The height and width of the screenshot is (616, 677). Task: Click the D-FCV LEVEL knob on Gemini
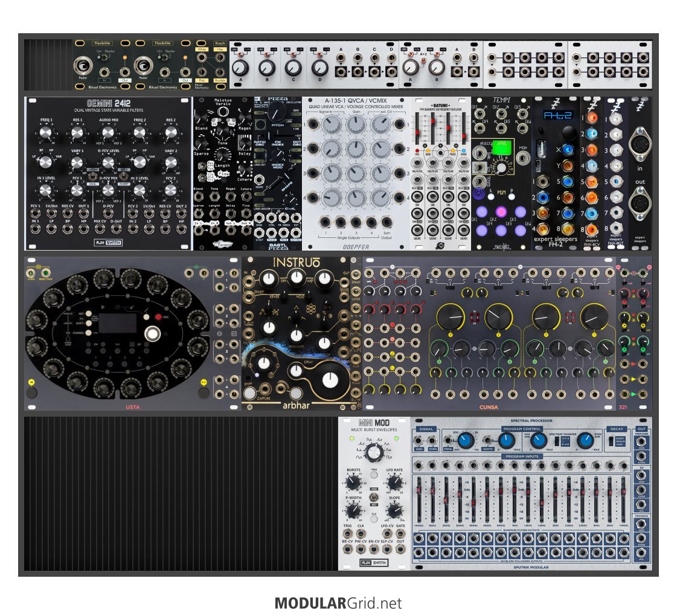coord(108,162)
